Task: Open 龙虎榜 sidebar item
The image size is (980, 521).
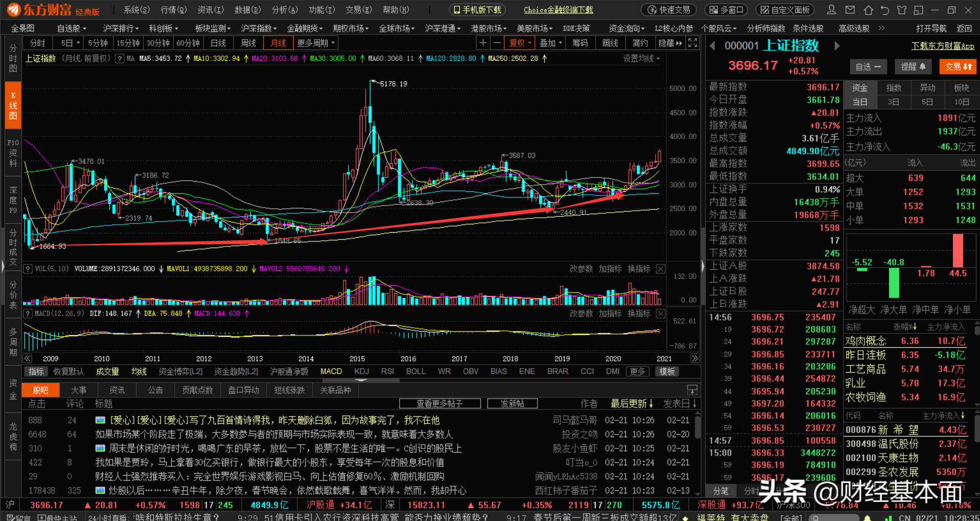Action: (13, 436)
